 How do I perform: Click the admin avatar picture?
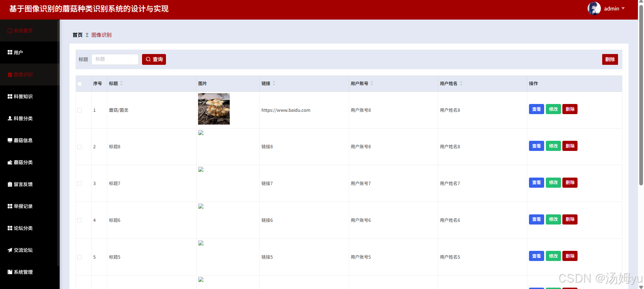594,8
